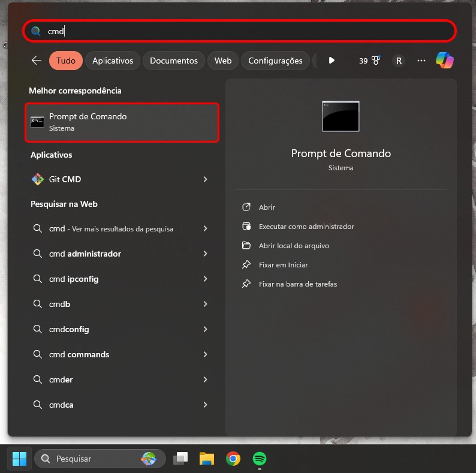476x473 pixels.
Task: Click the Task View taskbar icon
Action: click(x=180, y=459)
